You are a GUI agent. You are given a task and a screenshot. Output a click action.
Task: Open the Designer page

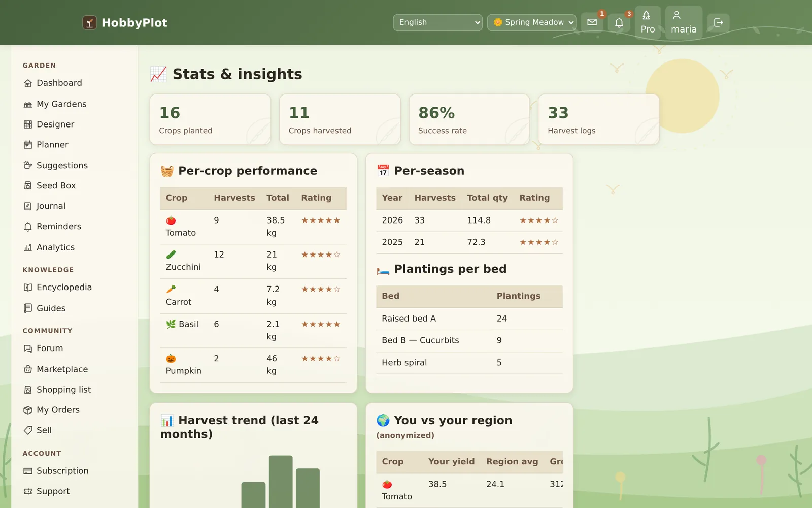pos(74,124)
